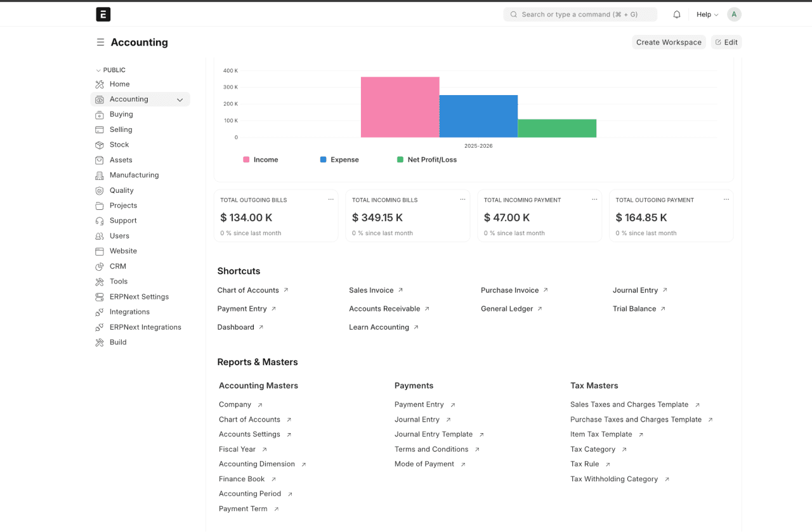Open the Help dropdown menu
This screenshot has height=532, width=812.
(707, 15)
